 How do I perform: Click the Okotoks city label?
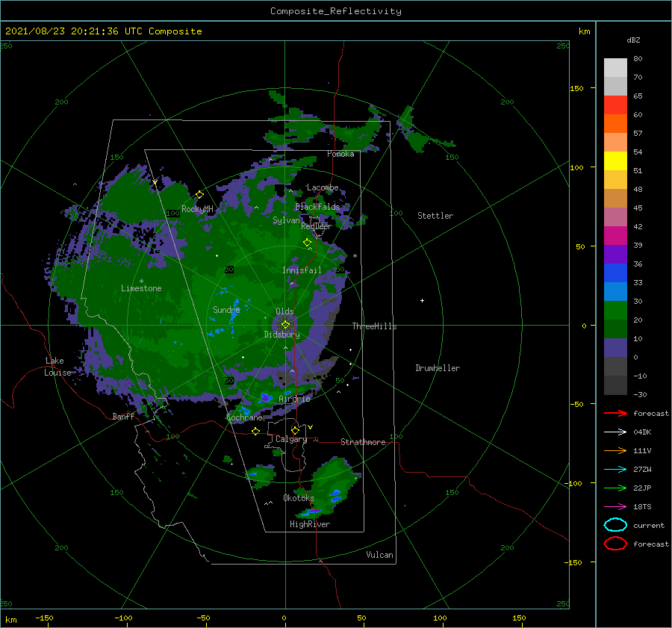coord(299,498)
